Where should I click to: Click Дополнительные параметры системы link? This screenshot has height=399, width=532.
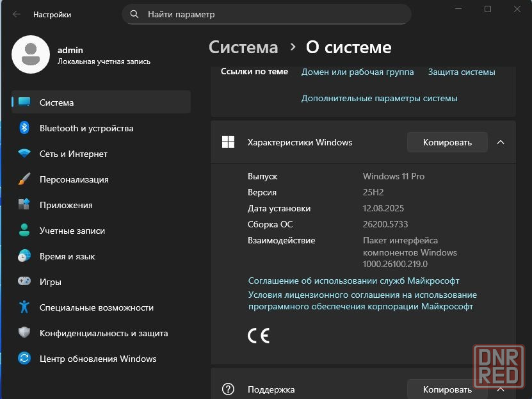pos(379,98)
